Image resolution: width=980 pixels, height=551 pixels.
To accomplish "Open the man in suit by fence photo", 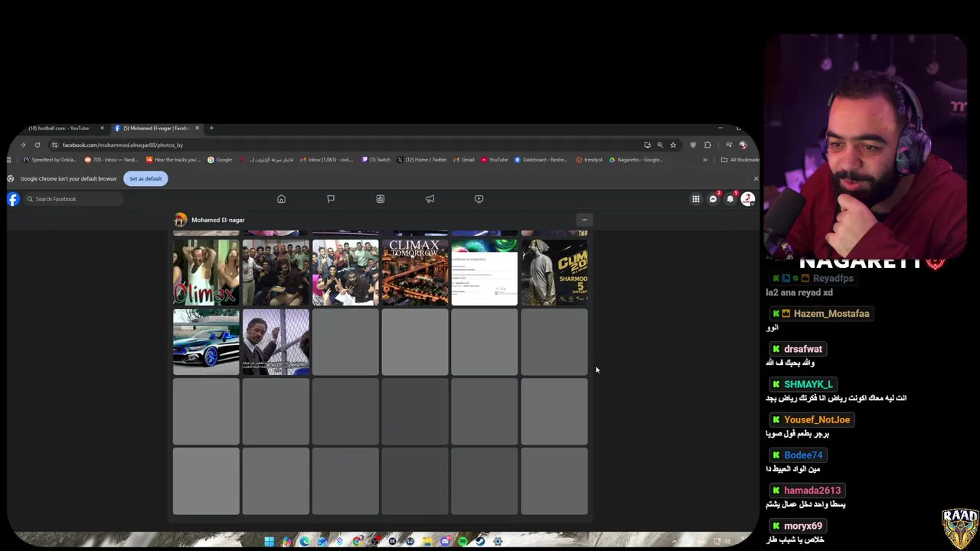I will (276, 342).
